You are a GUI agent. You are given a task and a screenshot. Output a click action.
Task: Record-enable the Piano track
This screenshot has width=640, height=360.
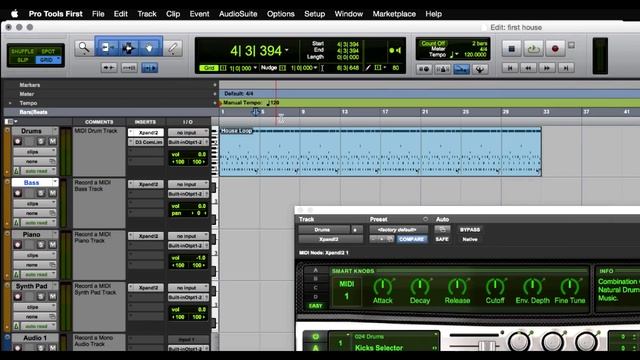18,244
